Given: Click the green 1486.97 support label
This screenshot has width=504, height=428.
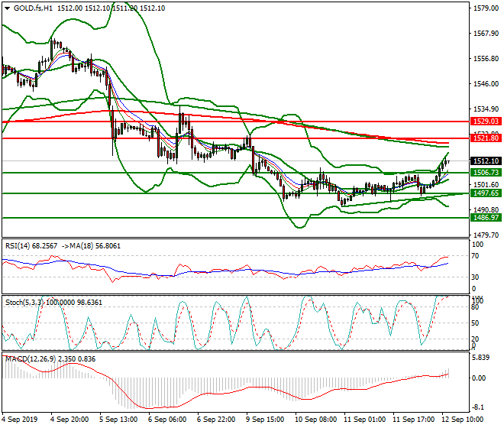Looking at the screenshot, I should point(484,218).
